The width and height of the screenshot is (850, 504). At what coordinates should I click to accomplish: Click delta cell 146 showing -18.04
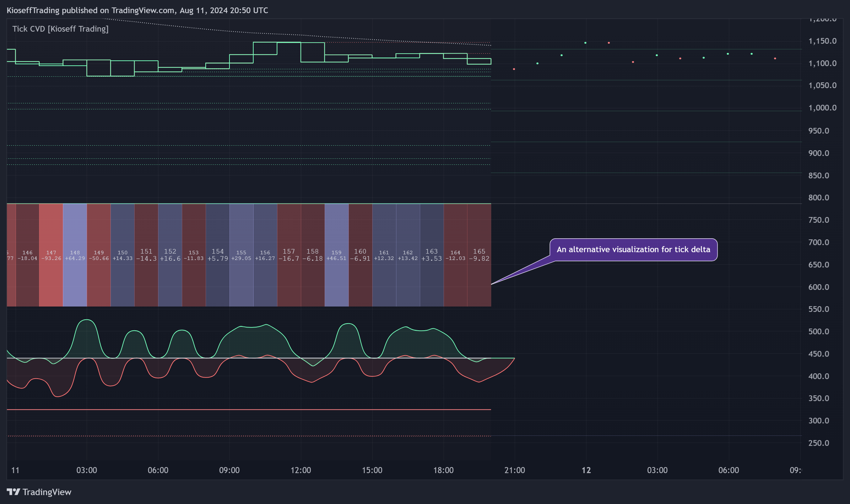point(27,255)
